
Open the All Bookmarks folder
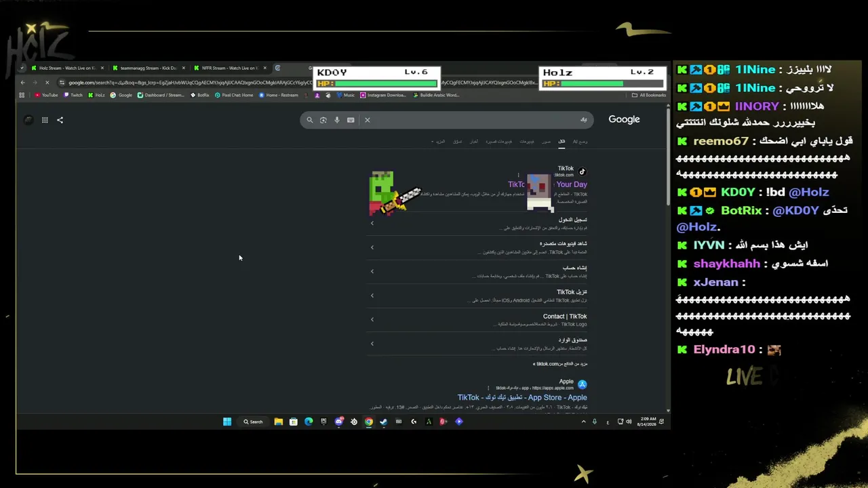tap(649, 95)
